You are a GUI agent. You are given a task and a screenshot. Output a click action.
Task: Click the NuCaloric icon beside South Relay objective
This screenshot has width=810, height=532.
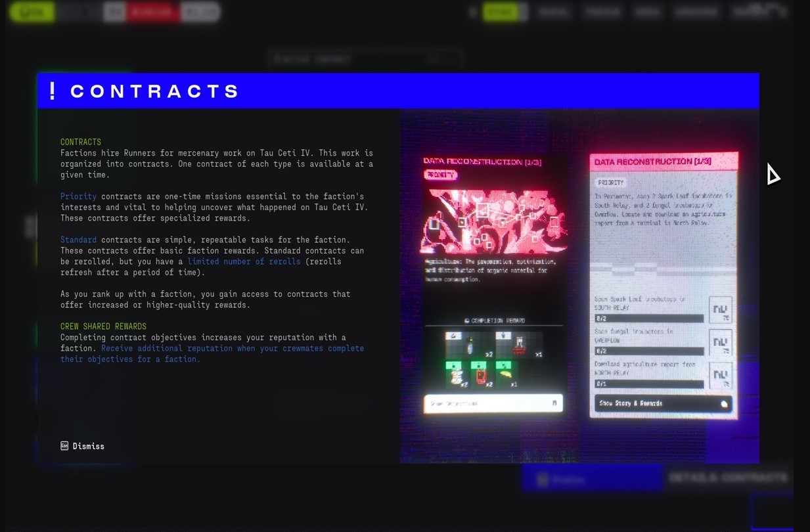[x=720, y=309]
